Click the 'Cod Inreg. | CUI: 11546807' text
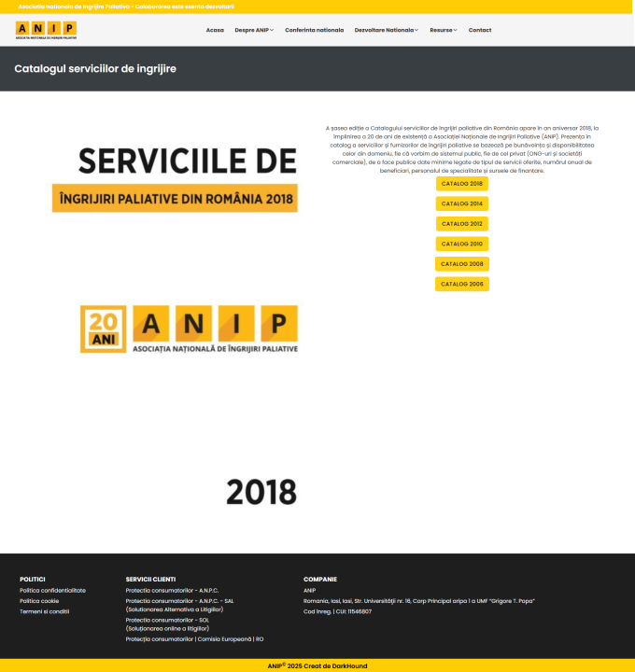 click(x=337, y=611)
